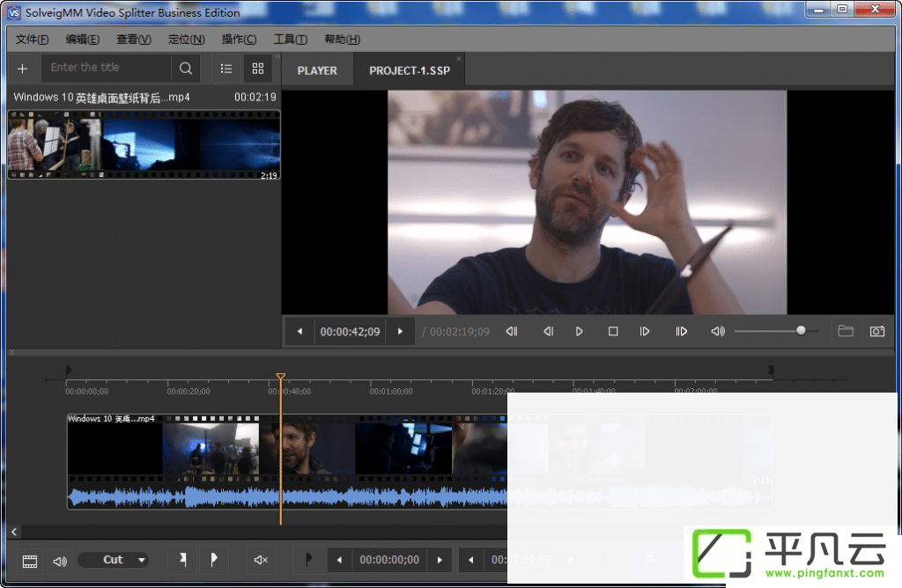
Task: Open the output folder icon
Action: pyautogui.click(x=845, y=331)
